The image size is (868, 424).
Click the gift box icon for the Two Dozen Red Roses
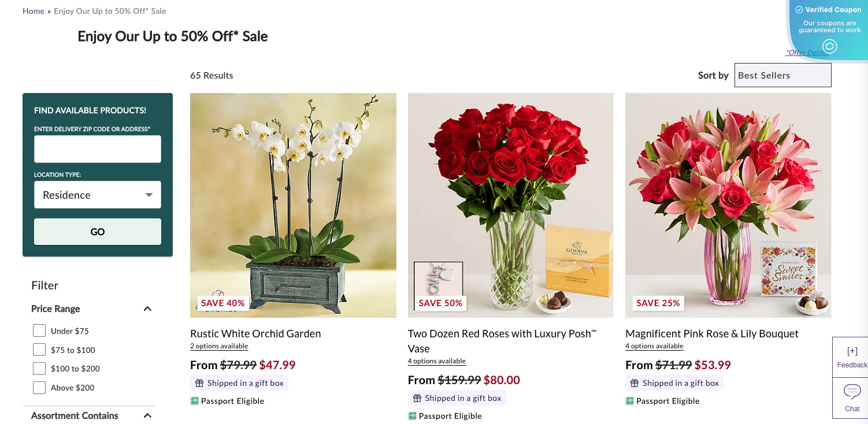[x=417, y=397]
